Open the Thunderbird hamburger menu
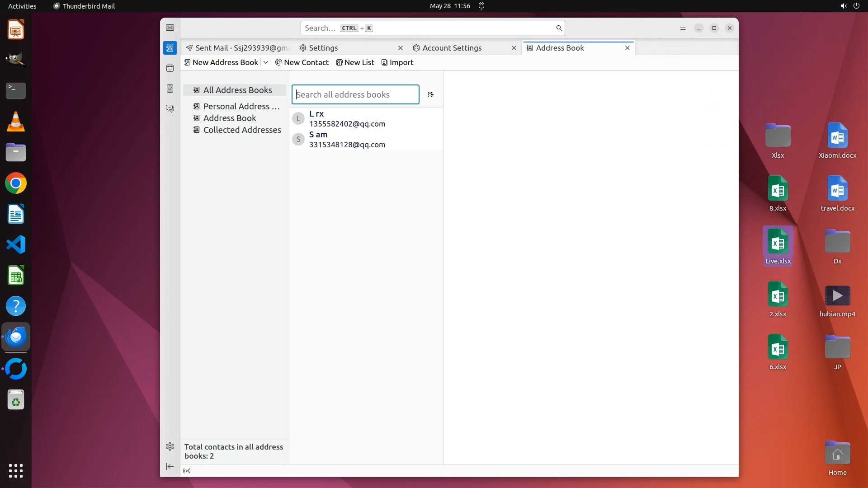Screen dimensions: 868x488 (683, 28)
